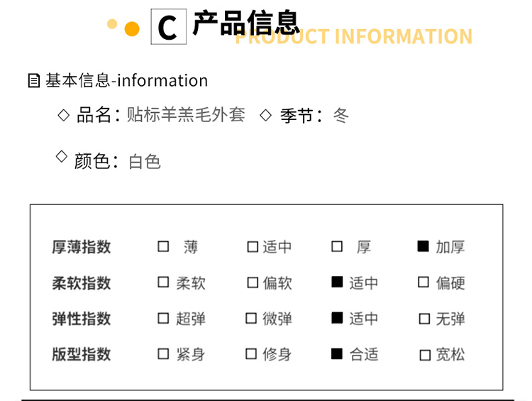Check the 偏硬 softness checkbox

423,282
